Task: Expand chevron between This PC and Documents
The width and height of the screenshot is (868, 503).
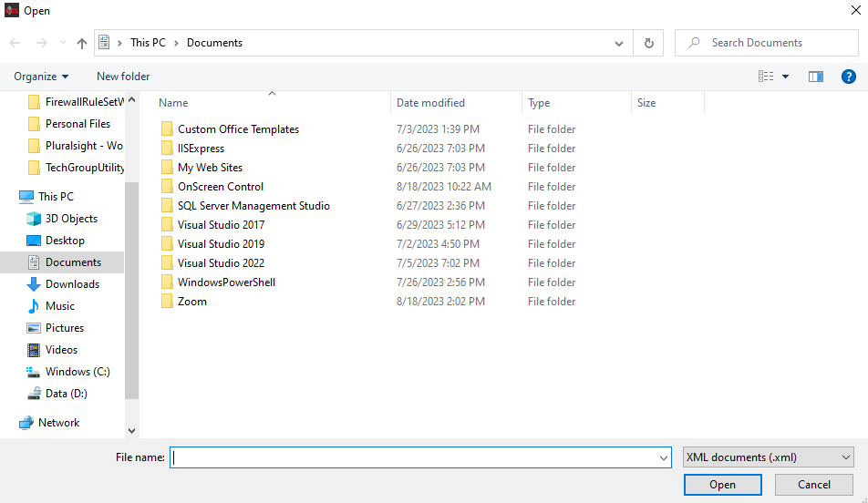Action: point(176,43)
